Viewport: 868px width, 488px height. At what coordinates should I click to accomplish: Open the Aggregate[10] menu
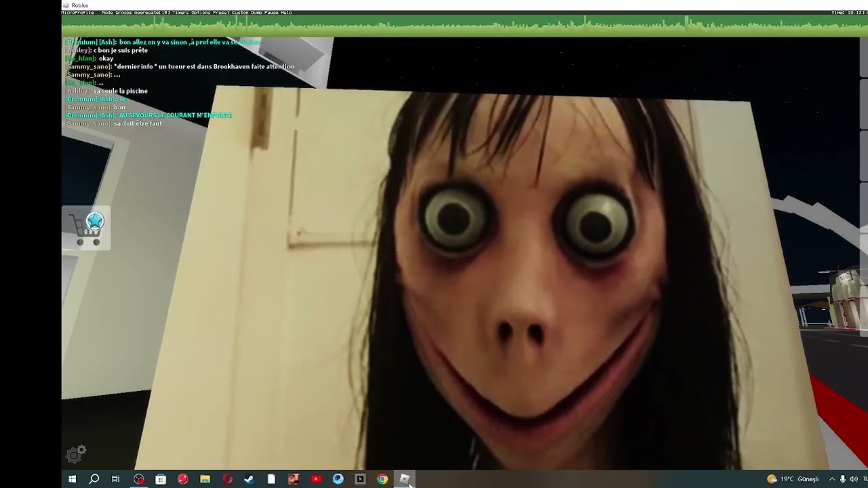[152, 12]
